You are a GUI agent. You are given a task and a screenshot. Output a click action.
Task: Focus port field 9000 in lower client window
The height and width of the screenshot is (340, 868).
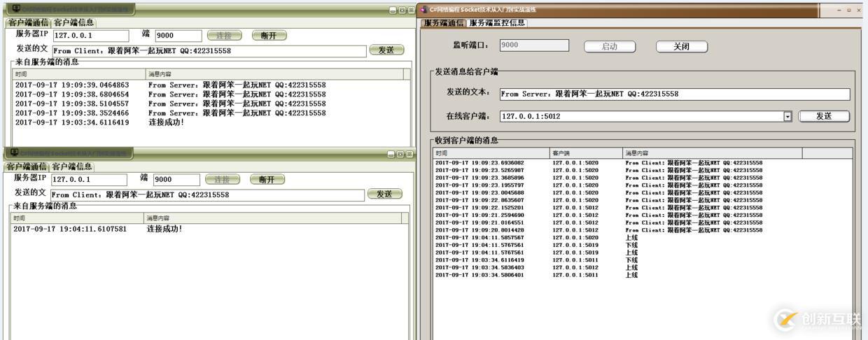(x=176, y=180)
